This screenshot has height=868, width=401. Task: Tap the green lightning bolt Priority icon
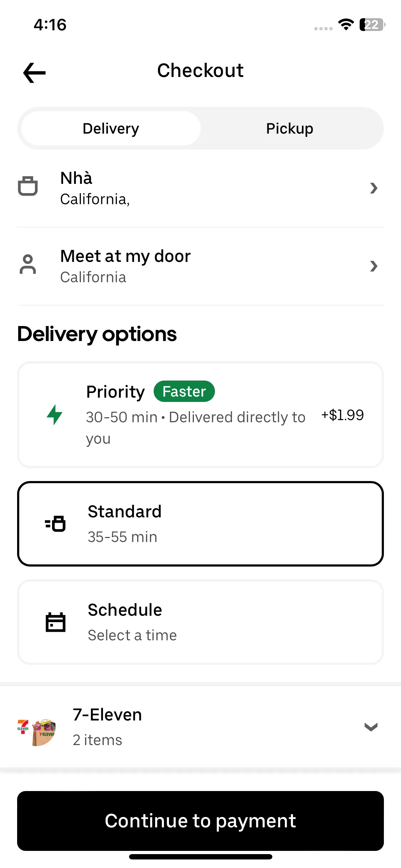55,415
